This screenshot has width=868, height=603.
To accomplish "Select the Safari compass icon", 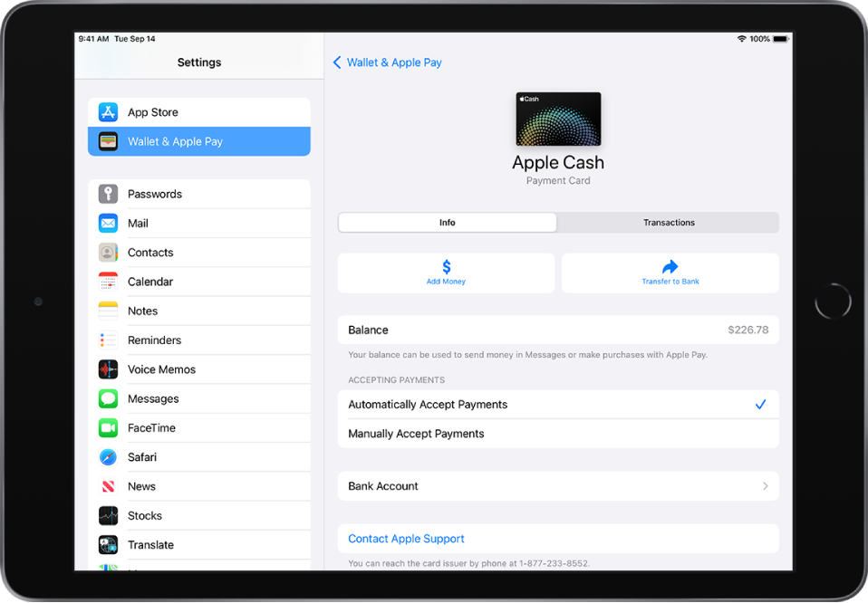I will (108, 457).
